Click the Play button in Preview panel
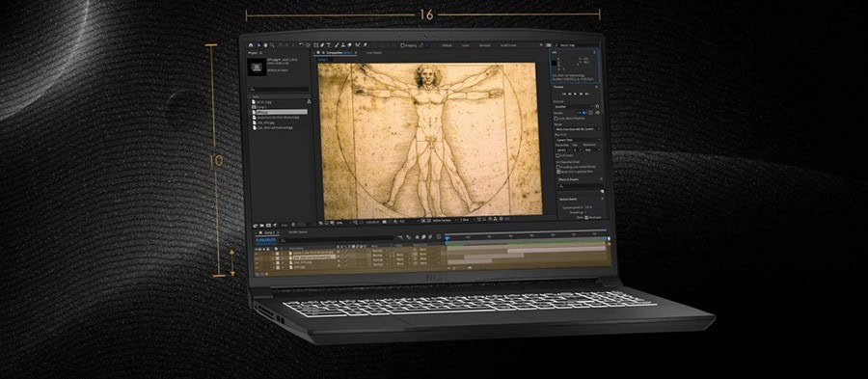 575,94
